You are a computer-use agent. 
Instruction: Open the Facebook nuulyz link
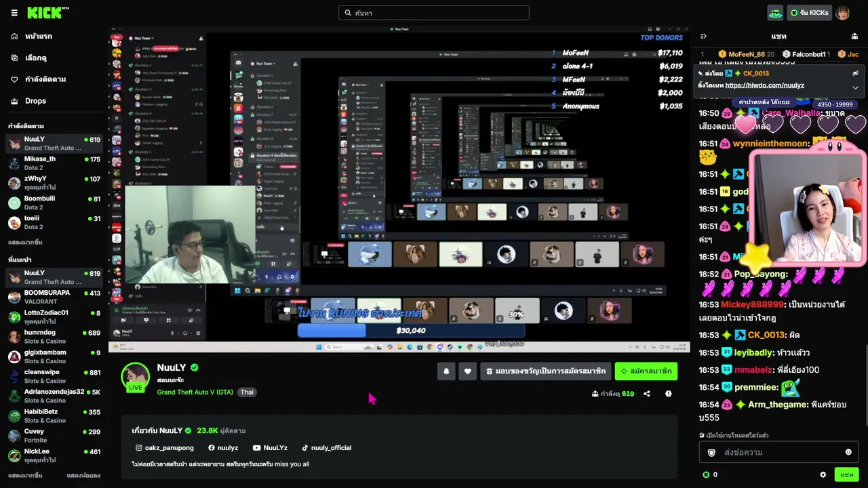pyautogui.click(x=223, y=448)
